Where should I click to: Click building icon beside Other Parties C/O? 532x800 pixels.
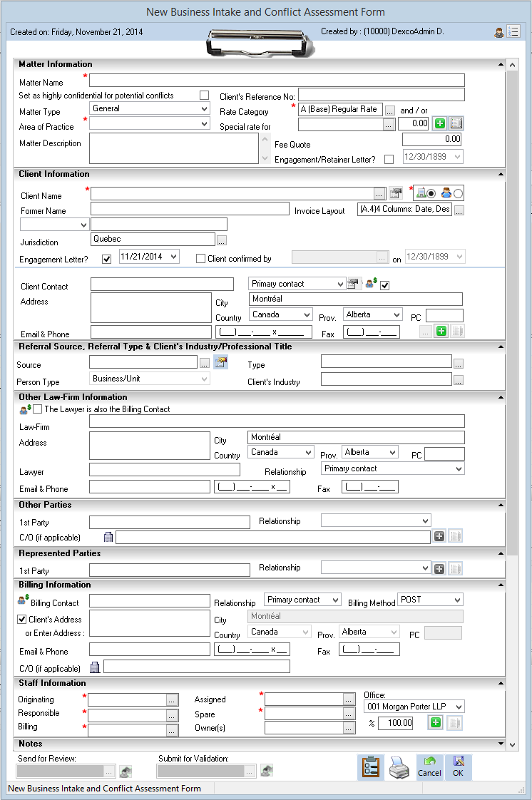(x=108, y=537)
